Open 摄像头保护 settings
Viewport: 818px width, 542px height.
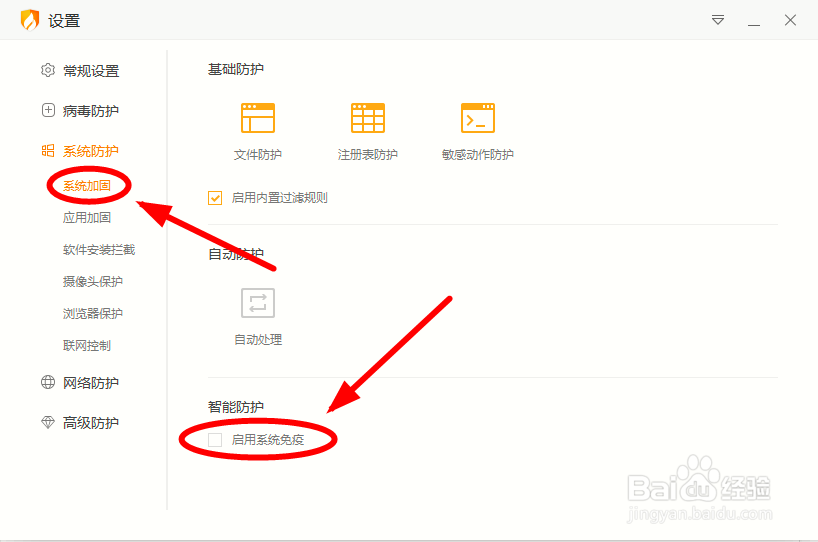(93, 282)
